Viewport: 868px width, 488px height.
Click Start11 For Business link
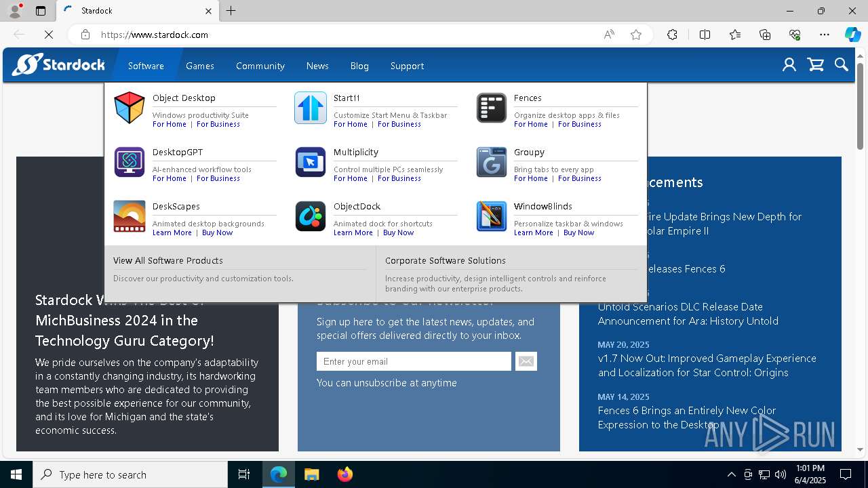pos(399,124)
